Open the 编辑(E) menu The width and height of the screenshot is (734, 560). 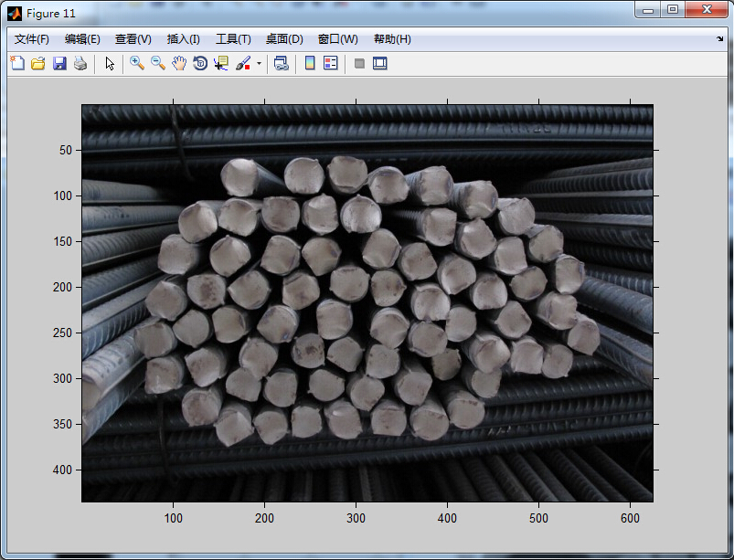(82, 39)
